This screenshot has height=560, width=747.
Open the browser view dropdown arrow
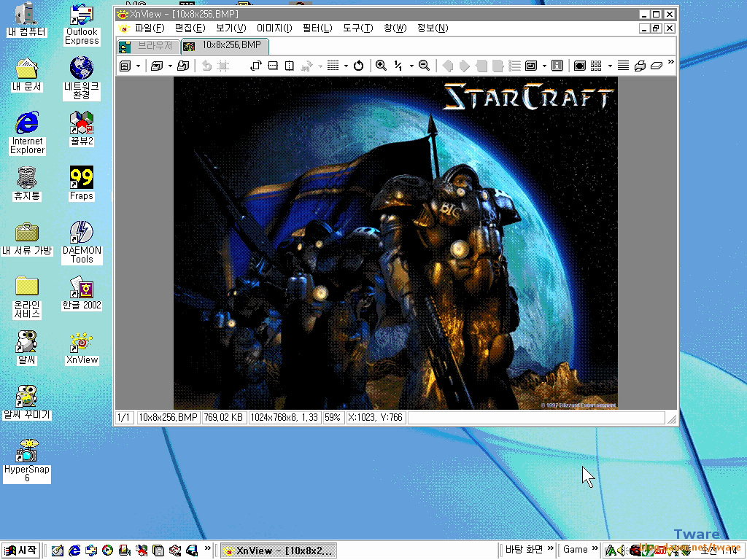pyautogui.click(x=138, y=66)
